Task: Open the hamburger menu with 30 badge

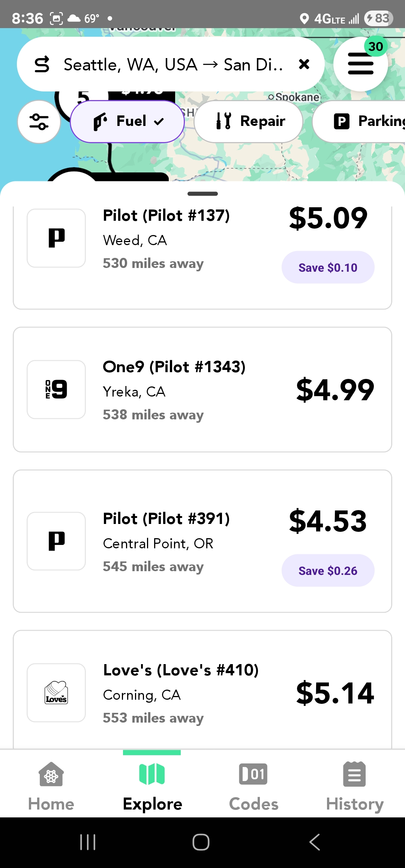Action: [360, 64]
